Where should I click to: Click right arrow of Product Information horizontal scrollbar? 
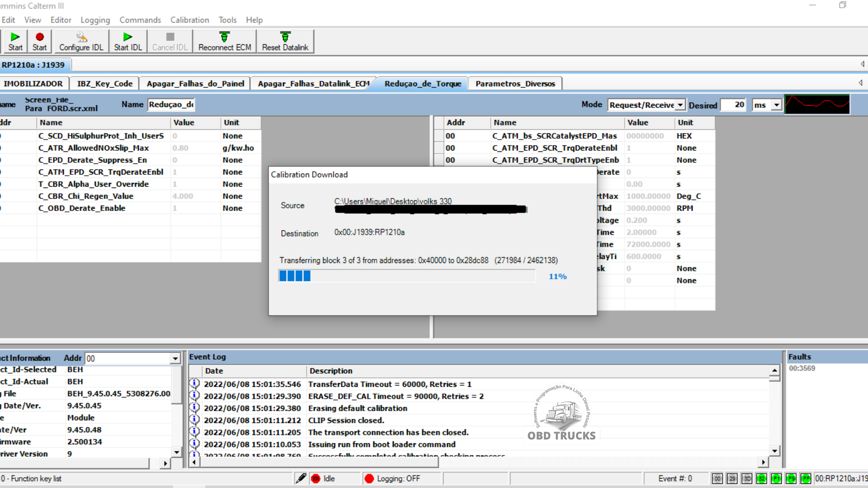tap(165, 463)
